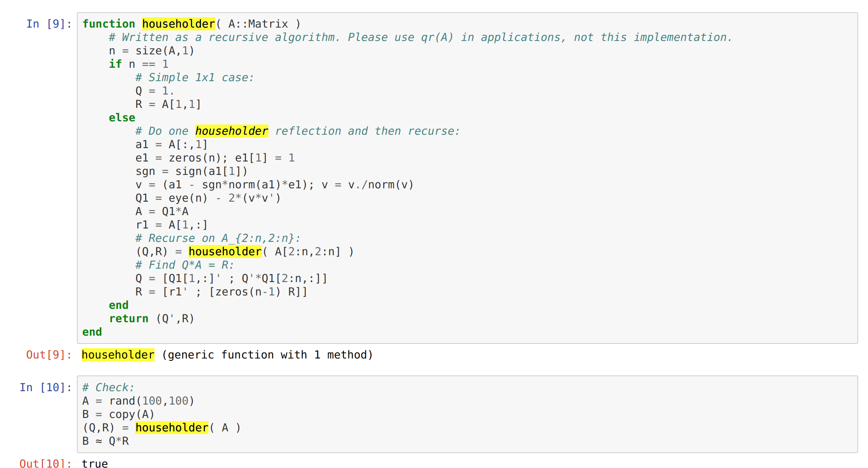Viewport: 868px width, 468px height.
Task: Click the Out[9] output prompt
Action: [x=49, y=355]
